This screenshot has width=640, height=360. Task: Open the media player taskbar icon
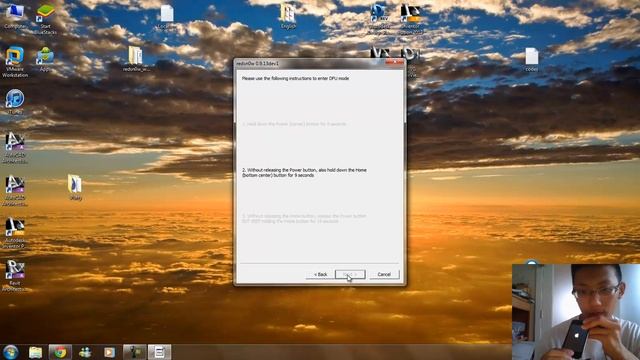109,352
